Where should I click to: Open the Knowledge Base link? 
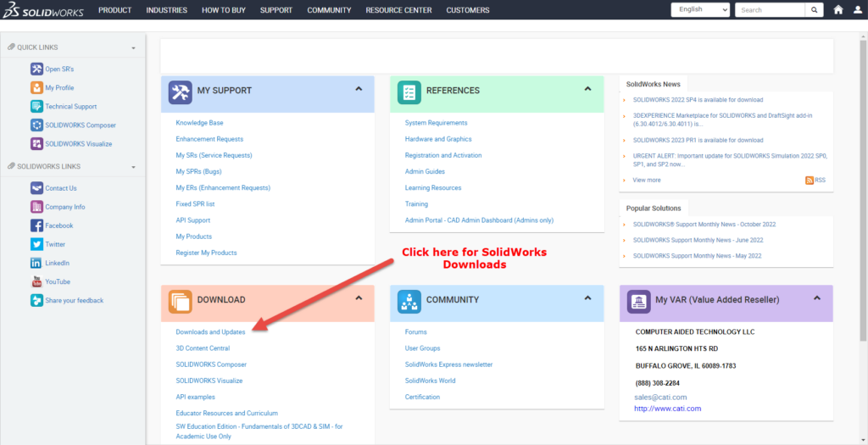(x=199, y=123)
